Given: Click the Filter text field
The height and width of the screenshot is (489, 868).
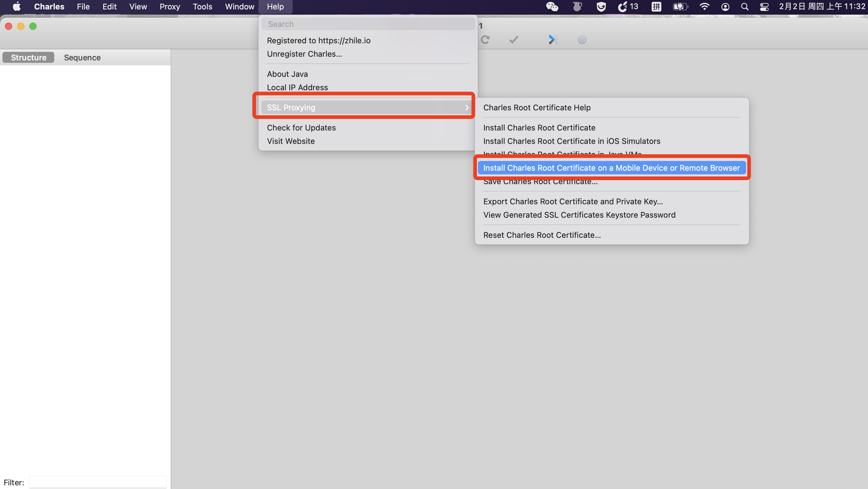Looking at the screenshot, I should (x=98, y=482).
